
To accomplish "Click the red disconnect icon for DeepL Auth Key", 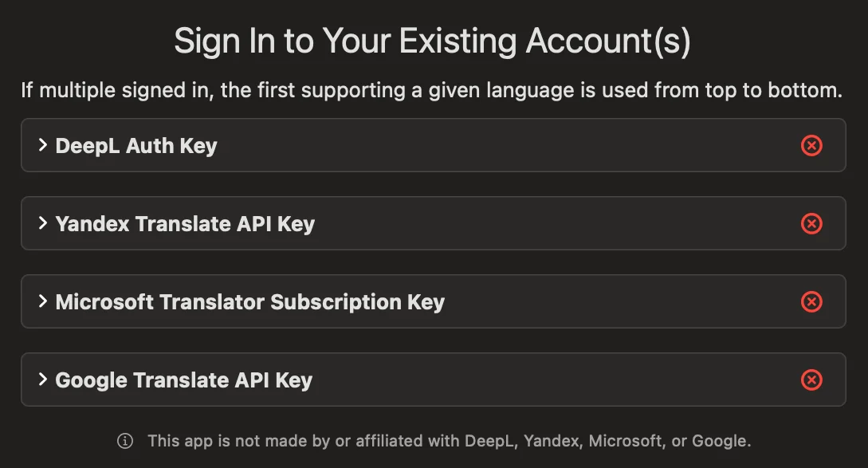I will point(811,145).
